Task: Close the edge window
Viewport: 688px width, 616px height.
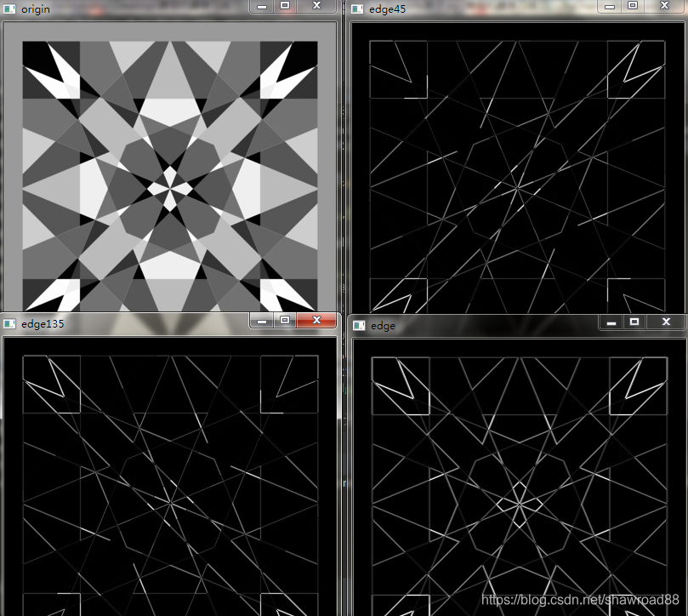Action: (x=666, y=322)
